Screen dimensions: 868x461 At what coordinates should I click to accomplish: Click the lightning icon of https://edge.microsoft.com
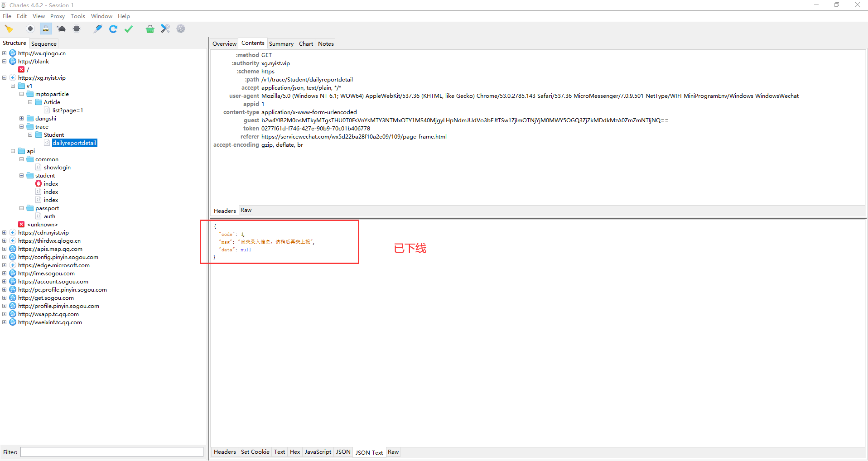[13, 265]
